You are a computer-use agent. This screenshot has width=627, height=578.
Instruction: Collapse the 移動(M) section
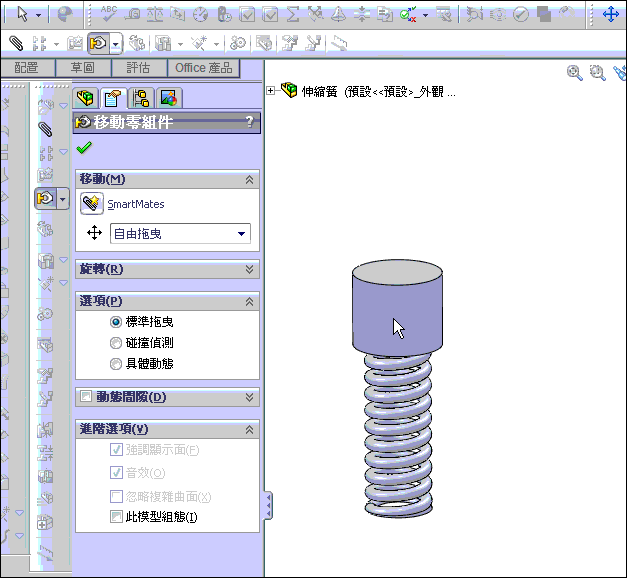tap(249, 180)
